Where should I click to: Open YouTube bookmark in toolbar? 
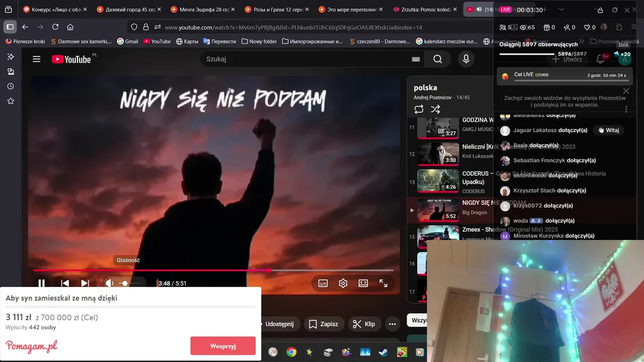click(x=157, y=41)
